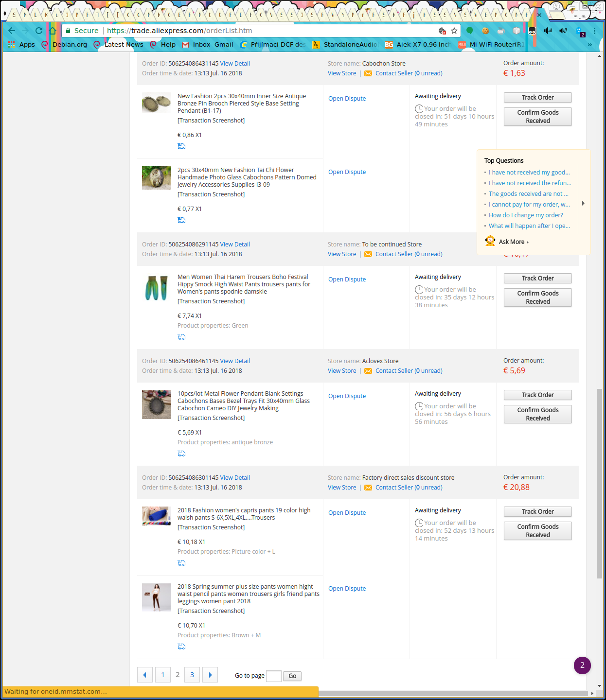Screen dimensions: 606x700
Task: Open the Apps bookmarks shortcut
Action: [x=21, y=44]
